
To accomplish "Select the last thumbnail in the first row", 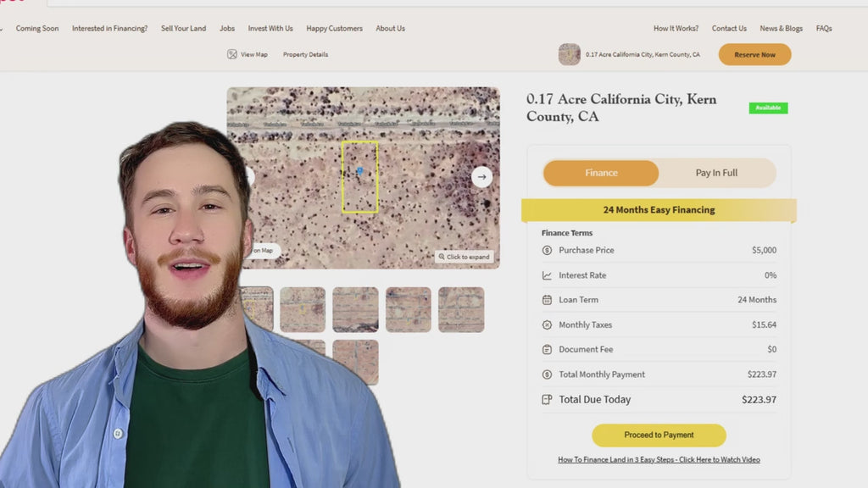I will 461,309.
